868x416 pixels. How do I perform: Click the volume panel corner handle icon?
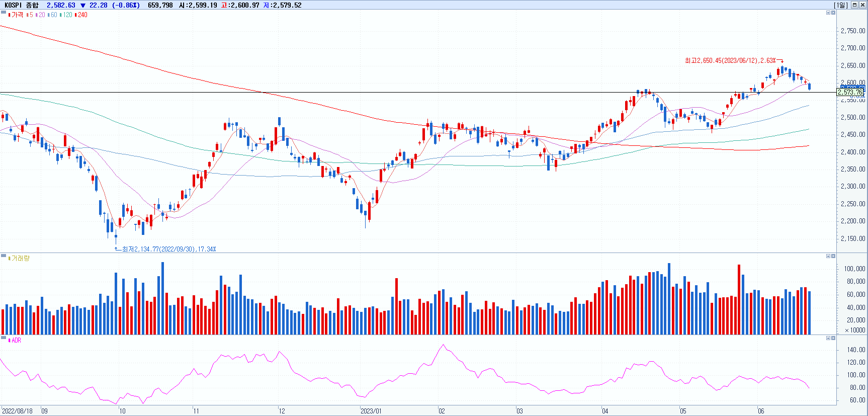tap(4, 256)
